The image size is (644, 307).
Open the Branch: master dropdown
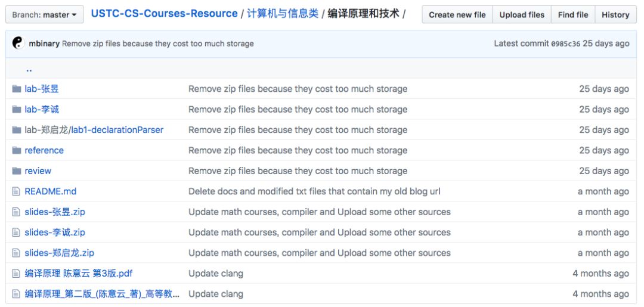coord(44,15)
